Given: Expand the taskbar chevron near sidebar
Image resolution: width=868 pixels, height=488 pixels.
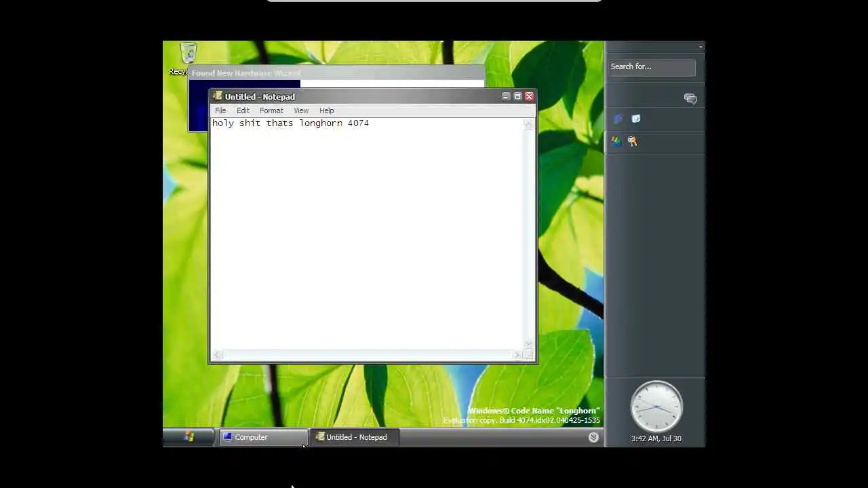Looking at the screenshot, I should (593, 437).
